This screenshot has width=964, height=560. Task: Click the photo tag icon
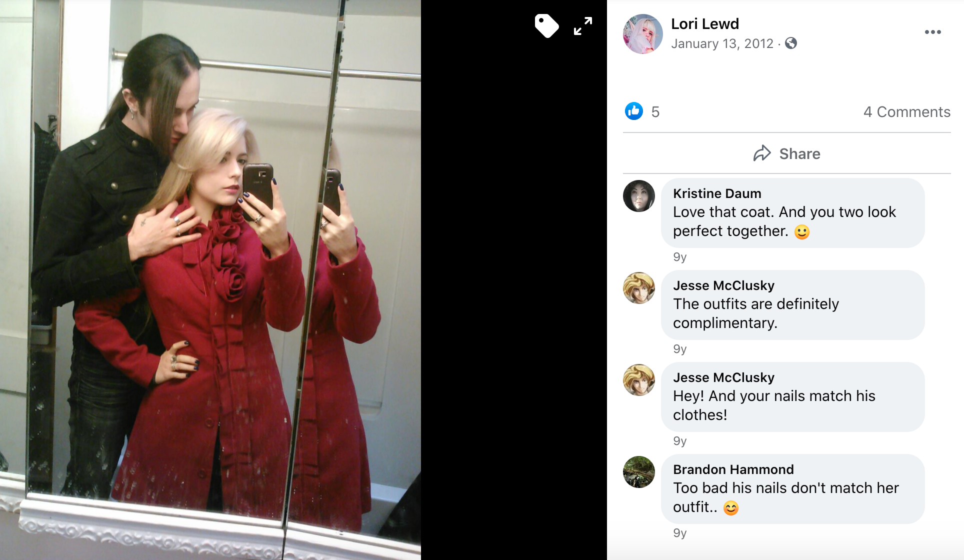click(x=546, y=26)
